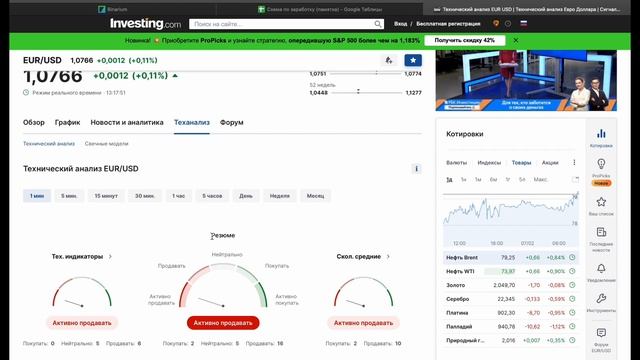Image resolution: width=640 pixels, height=360 pixels.
Task: Click the calendar icon next to Макс.
Action: pyautogui.click(x=575, y=179)
